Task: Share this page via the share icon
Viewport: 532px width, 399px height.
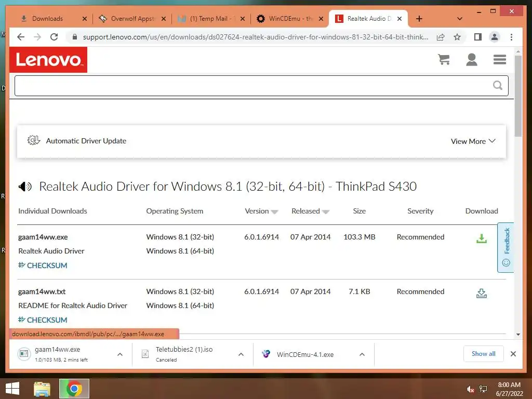Action: [441, 37]
